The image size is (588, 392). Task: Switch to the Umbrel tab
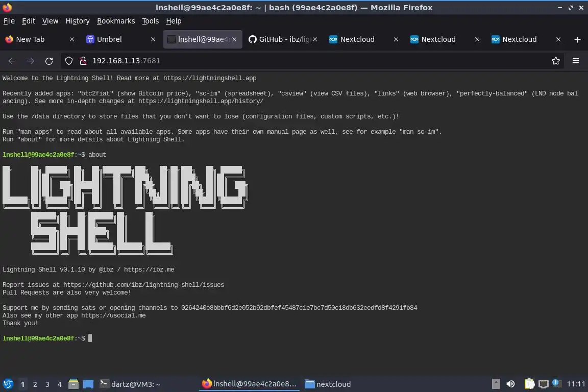click(x=121, y=39)
